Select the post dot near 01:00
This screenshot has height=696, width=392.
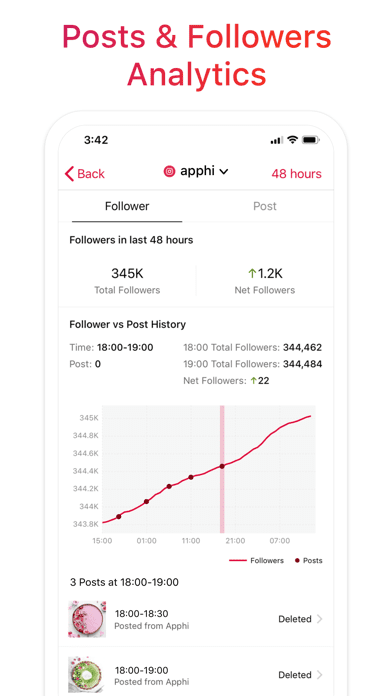coord(147,502)
